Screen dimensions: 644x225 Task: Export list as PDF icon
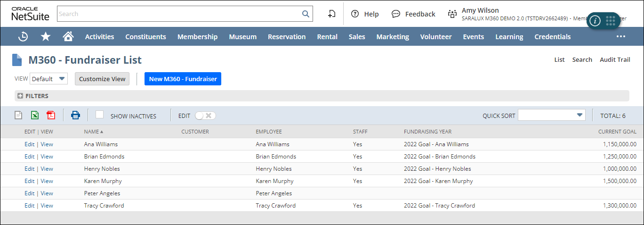tap(51, 115)
